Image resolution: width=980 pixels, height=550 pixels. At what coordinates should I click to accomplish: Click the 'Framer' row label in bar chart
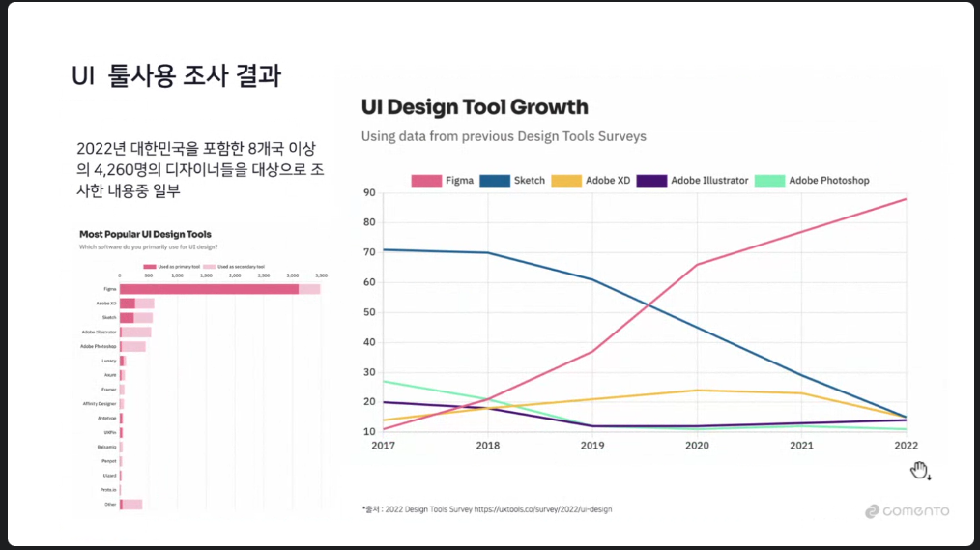109,390
